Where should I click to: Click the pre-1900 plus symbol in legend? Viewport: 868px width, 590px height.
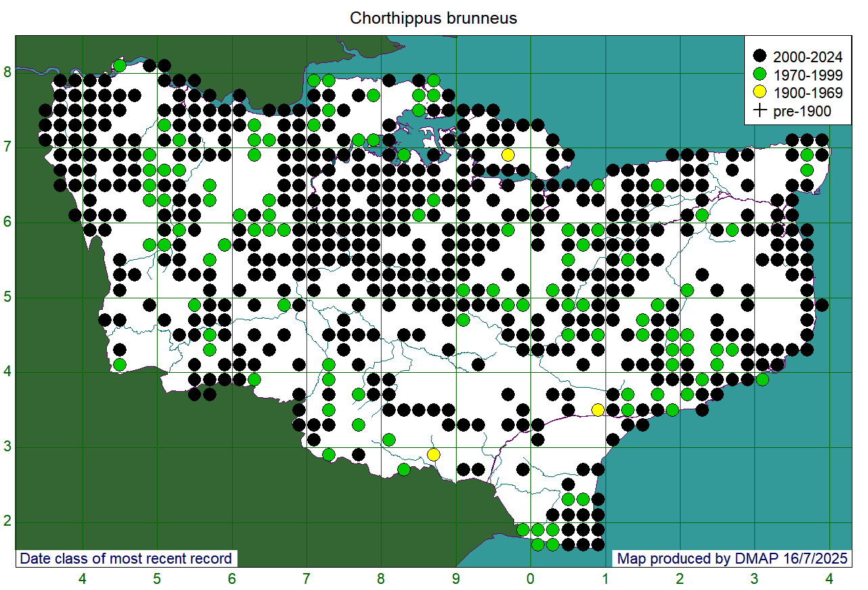coord(760,111)
